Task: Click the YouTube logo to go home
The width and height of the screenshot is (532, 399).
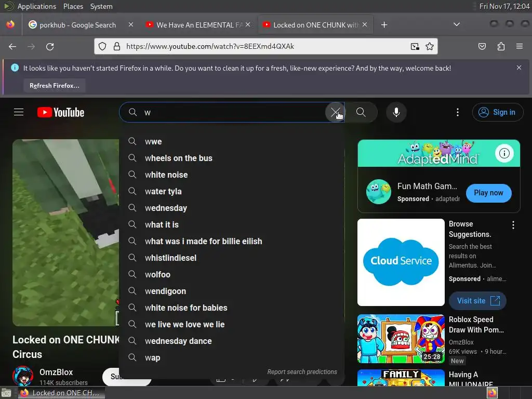Action: pos(61,112)
